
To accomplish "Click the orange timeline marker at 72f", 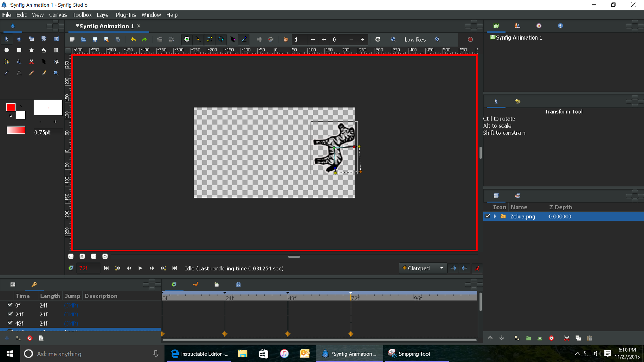I will [x=351, y=333].
